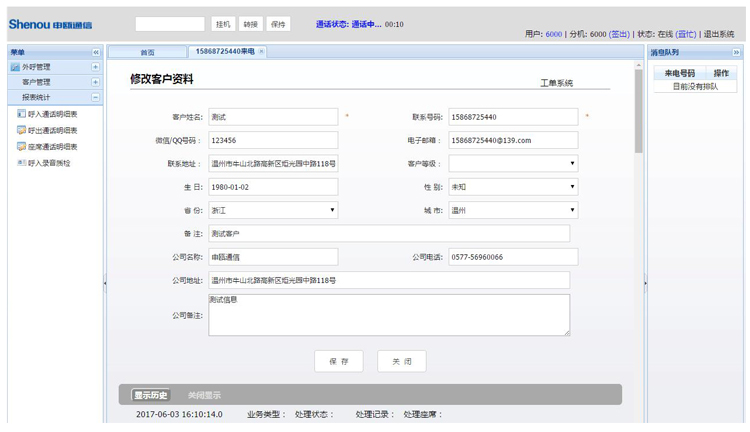Collapse the 报表统计 section

click(x=95, y=97)
